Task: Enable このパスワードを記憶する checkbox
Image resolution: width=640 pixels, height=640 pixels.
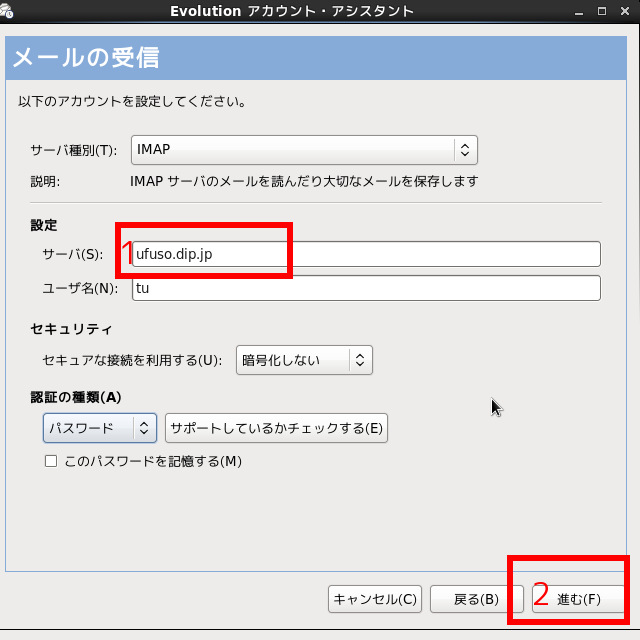Action: pos(51,462)
